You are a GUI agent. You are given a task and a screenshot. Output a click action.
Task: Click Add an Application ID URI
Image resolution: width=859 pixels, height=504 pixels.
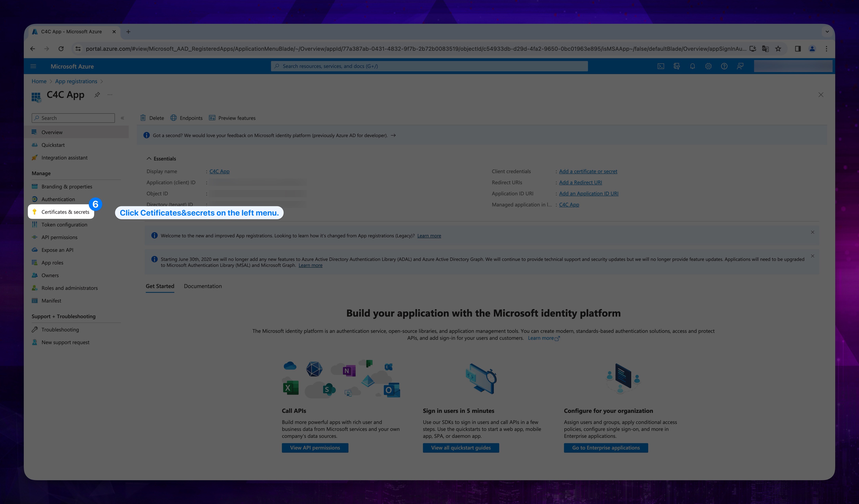tap(589, 194)
